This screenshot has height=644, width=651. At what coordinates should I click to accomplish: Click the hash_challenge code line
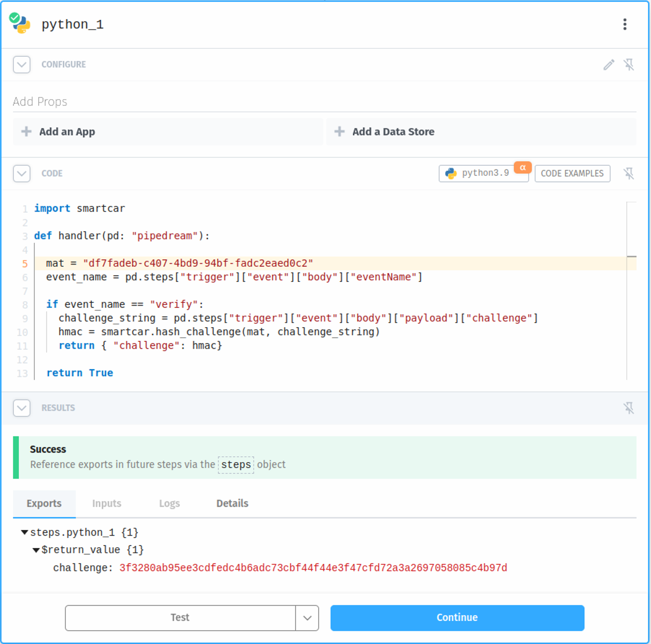[219, 332]
